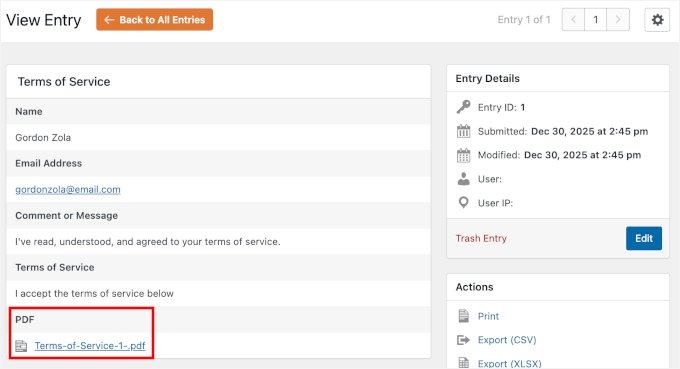Open the gordonzola@email.com link

pos(68,189)
